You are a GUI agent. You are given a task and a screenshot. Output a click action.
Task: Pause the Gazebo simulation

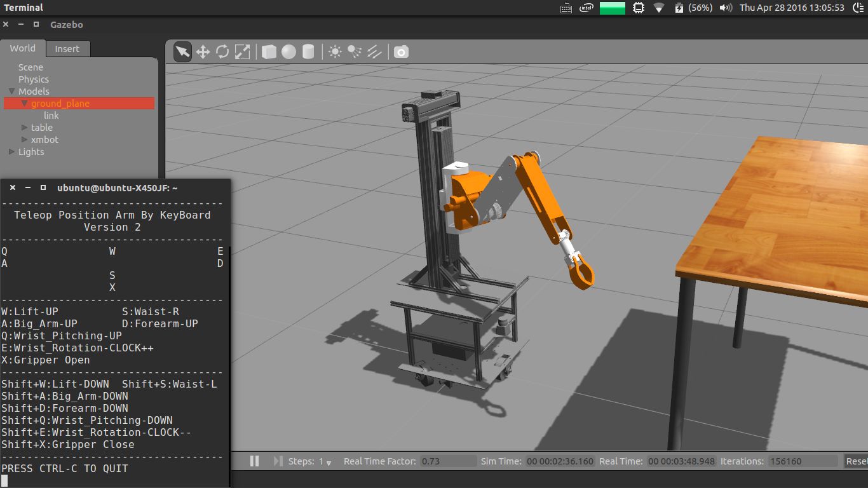click(x=254, y=461)
